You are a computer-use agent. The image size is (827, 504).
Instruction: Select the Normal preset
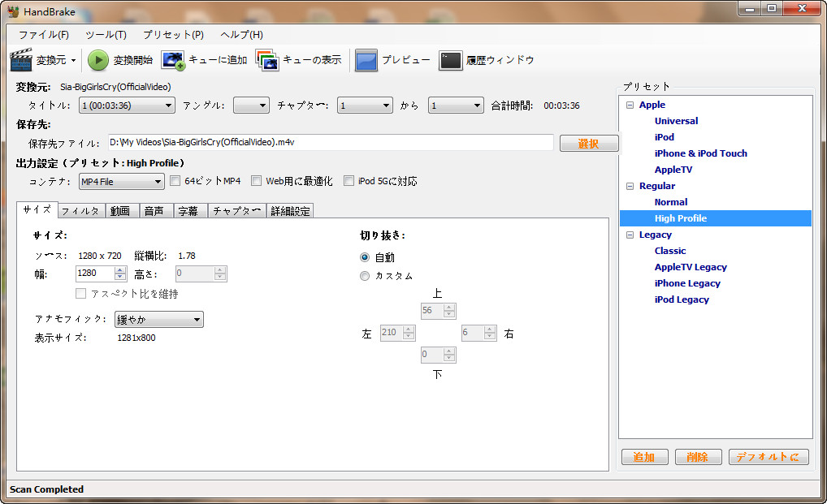pos(670,201)
